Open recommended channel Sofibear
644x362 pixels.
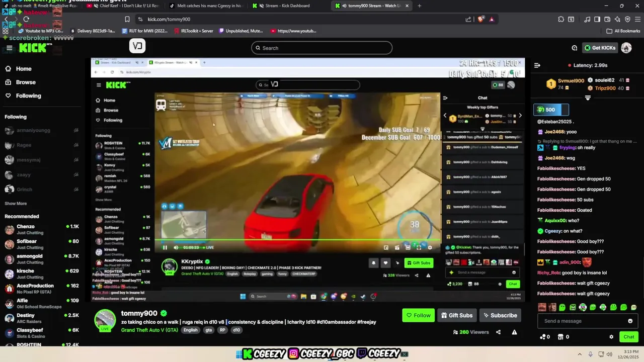click(x=42, y=244)
